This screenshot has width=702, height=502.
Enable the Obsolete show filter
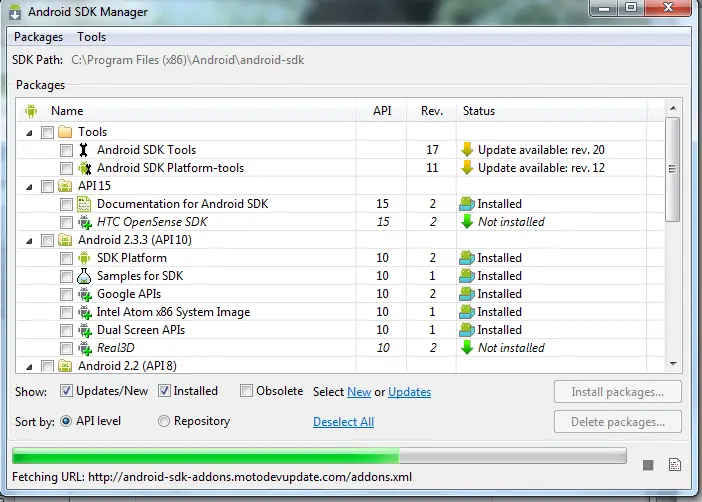click(246, 391)
